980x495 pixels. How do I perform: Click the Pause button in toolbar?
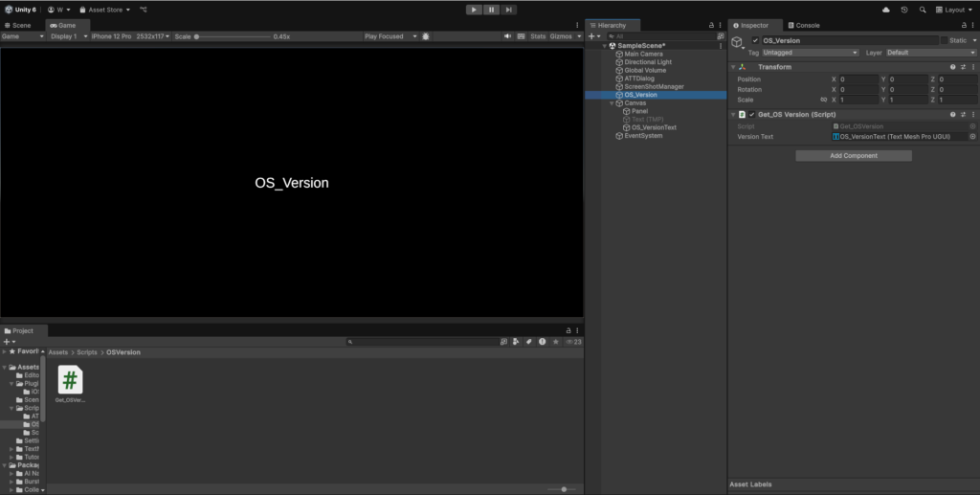[x=491, y=10]
